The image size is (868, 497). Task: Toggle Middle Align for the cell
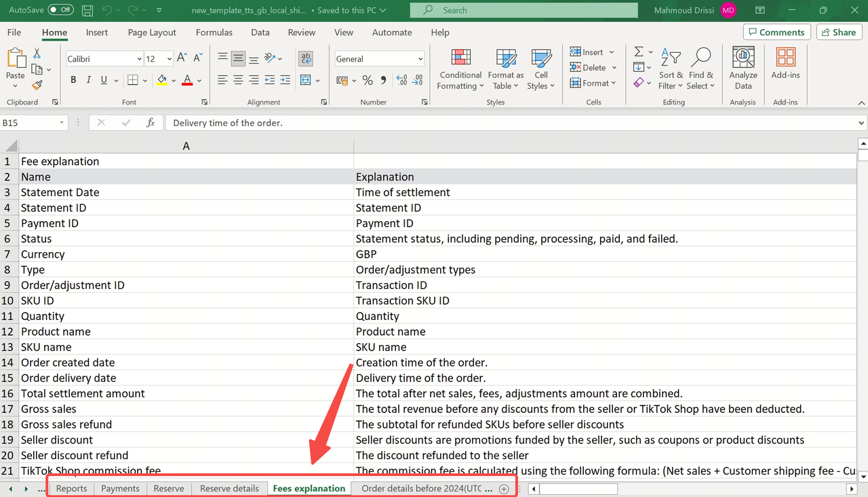point(238,58)
